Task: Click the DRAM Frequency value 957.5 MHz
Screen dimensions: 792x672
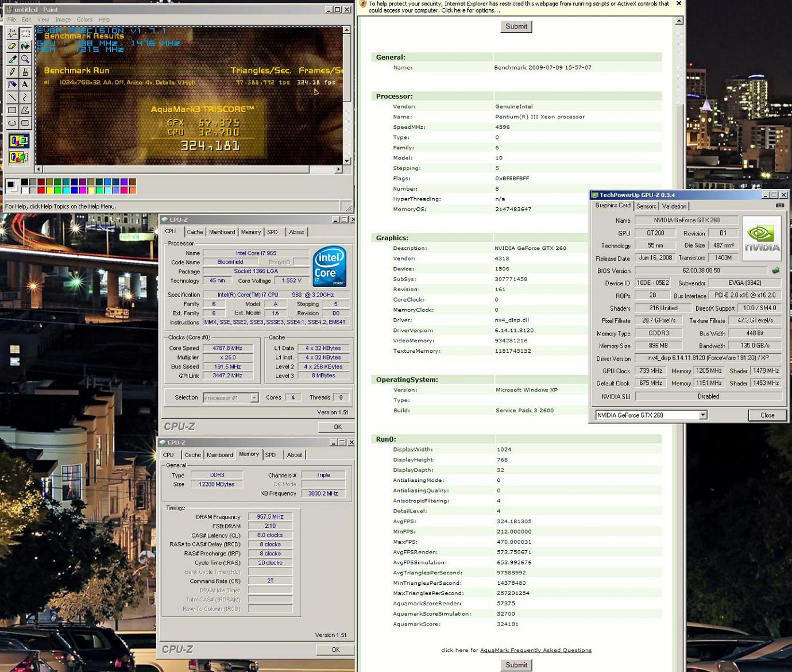Action: point(270,517)
